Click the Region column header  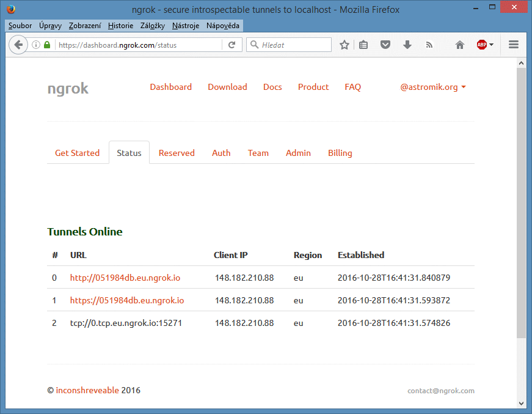pos(308,255)
